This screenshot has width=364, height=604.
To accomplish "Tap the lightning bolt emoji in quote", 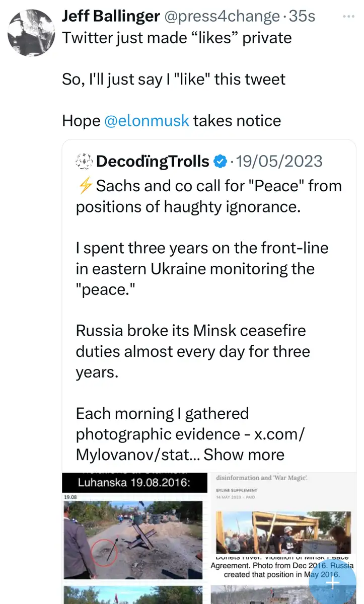I will (x=85, y=186).
